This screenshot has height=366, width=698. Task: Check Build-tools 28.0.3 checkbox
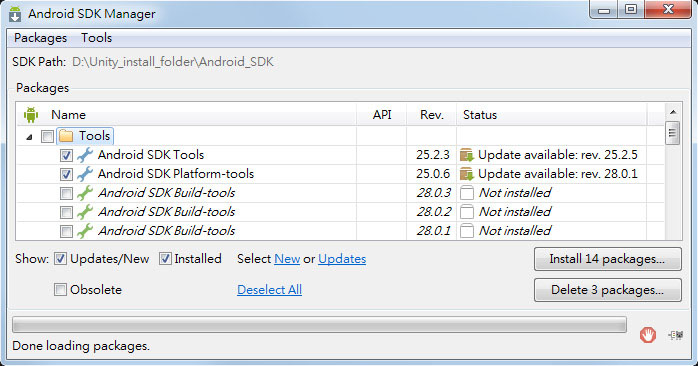coord(66,193)
